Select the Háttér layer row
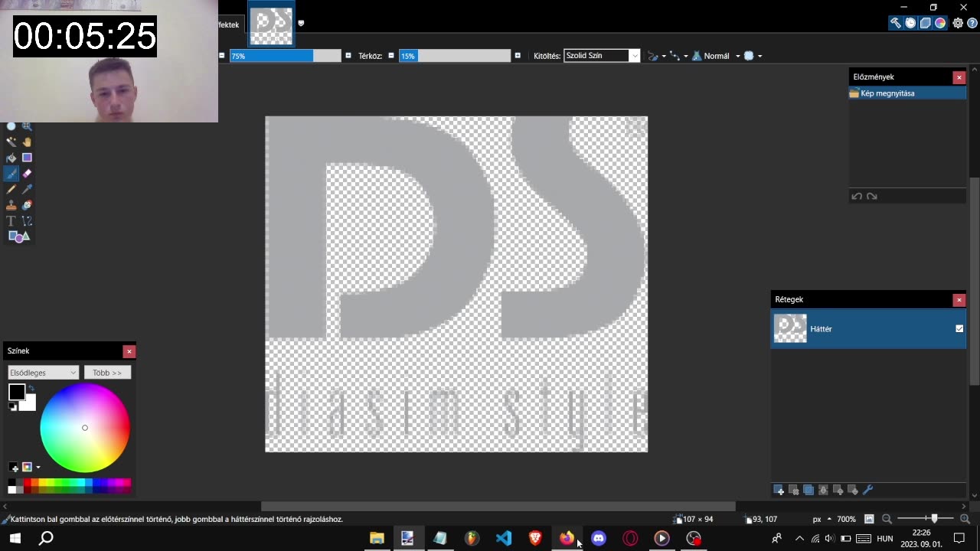980x551 pixels. [868, 328]
